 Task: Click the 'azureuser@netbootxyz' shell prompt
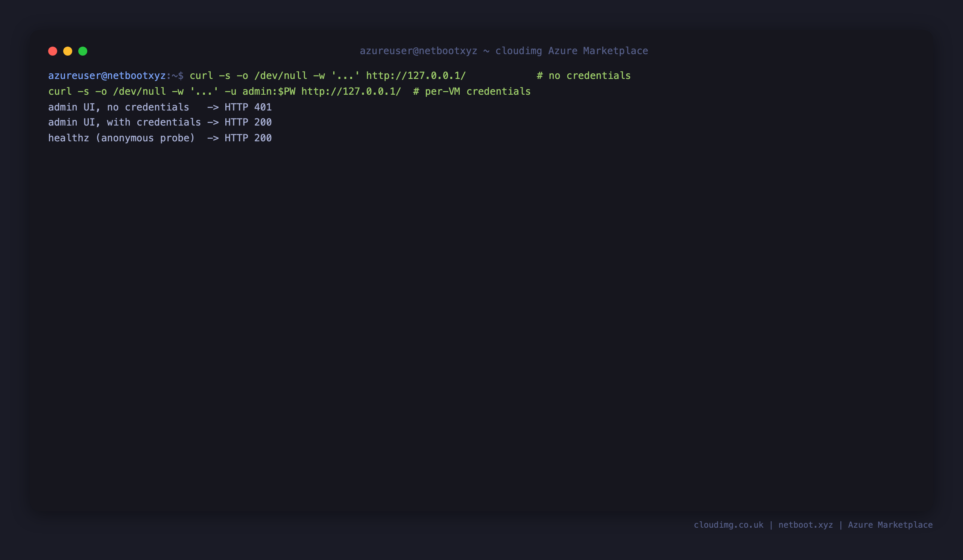click(x=107, y=76)
